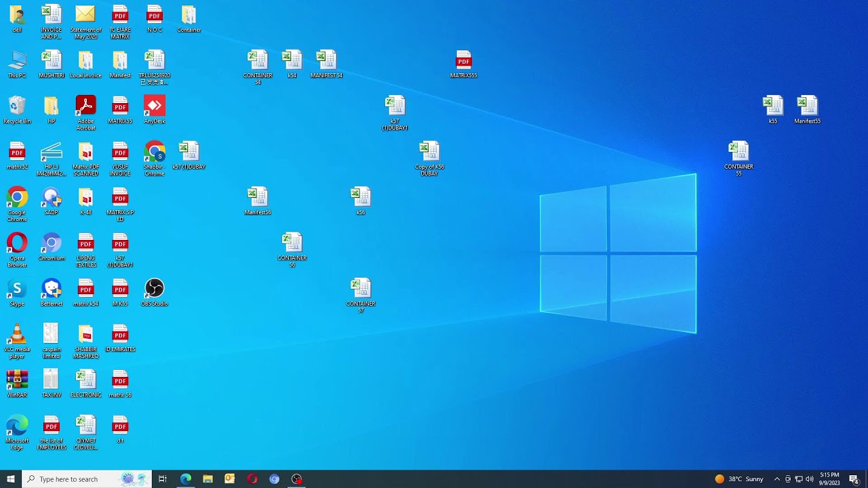Select the Recycle Bin desktop icon
The height and width of the screenshot is (488, 868).
tap(17, 110)
